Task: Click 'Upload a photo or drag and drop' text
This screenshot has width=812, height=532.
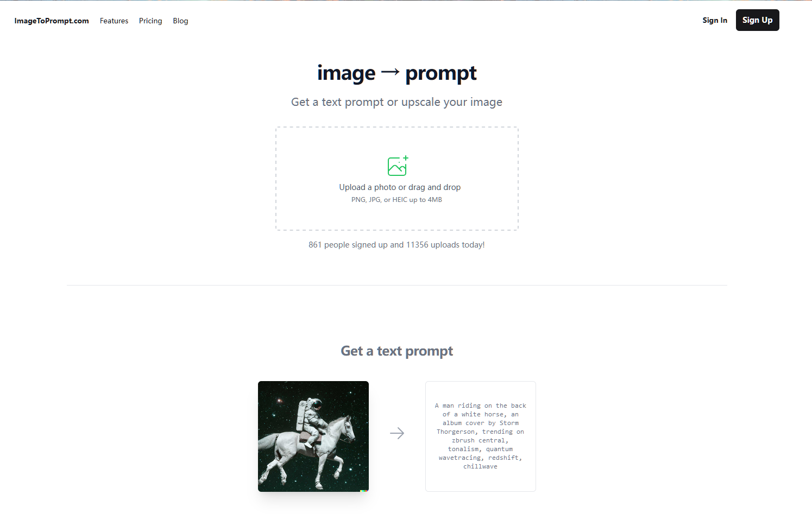Action: [400, 187]
